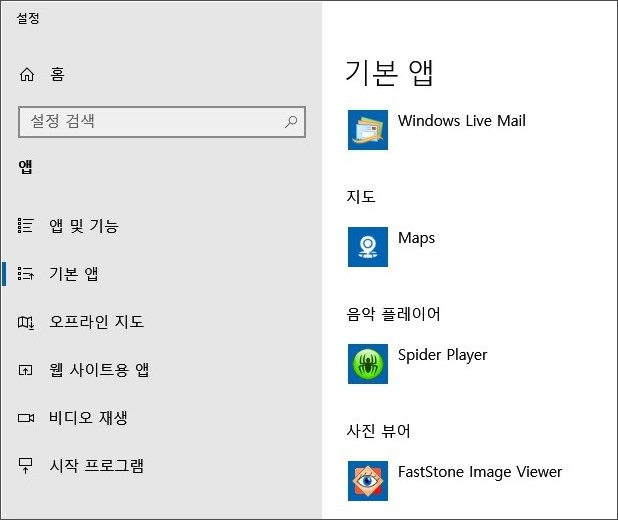Open the 앱 및 기능 page

(x=84, y=226)
